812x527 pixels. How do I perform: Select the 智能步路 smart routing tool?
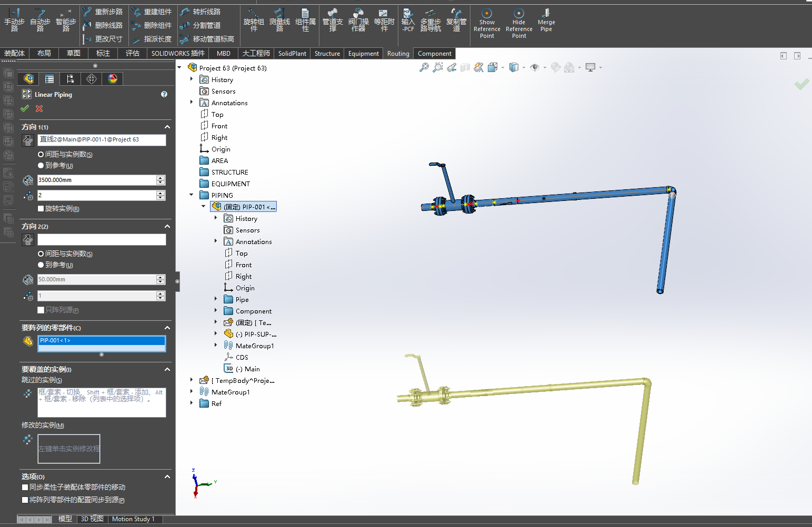click(66, 20)
